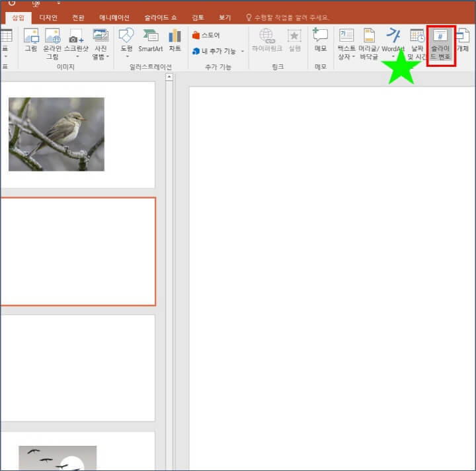Viewport: 476px width, 471px height.
Task: Click the slide panel scroll up arrow
Action: click(x=169, y=77)
